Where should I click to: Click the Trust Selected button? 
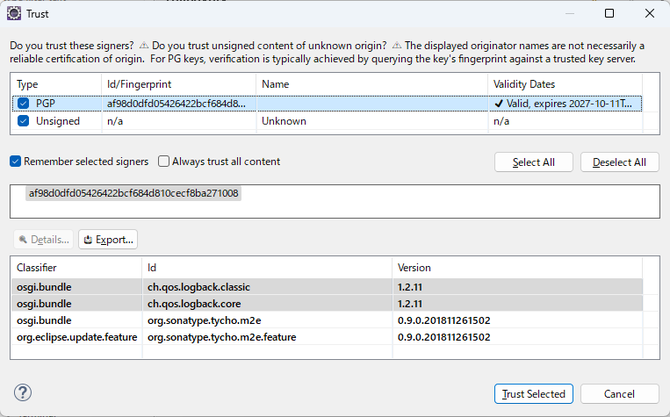pyautogui.click(x=534, y=393)
